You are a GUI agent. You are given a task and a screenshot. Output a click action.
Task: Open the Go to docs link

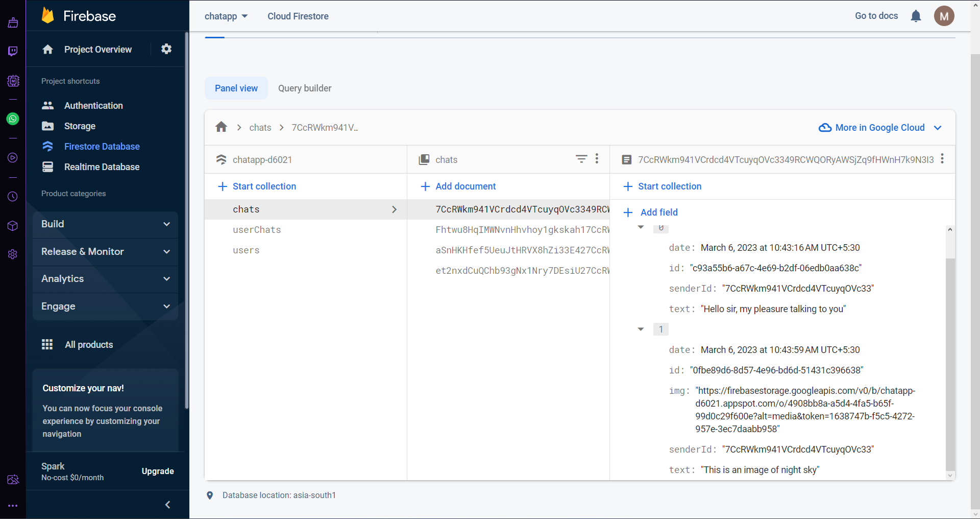pos(876,16)
